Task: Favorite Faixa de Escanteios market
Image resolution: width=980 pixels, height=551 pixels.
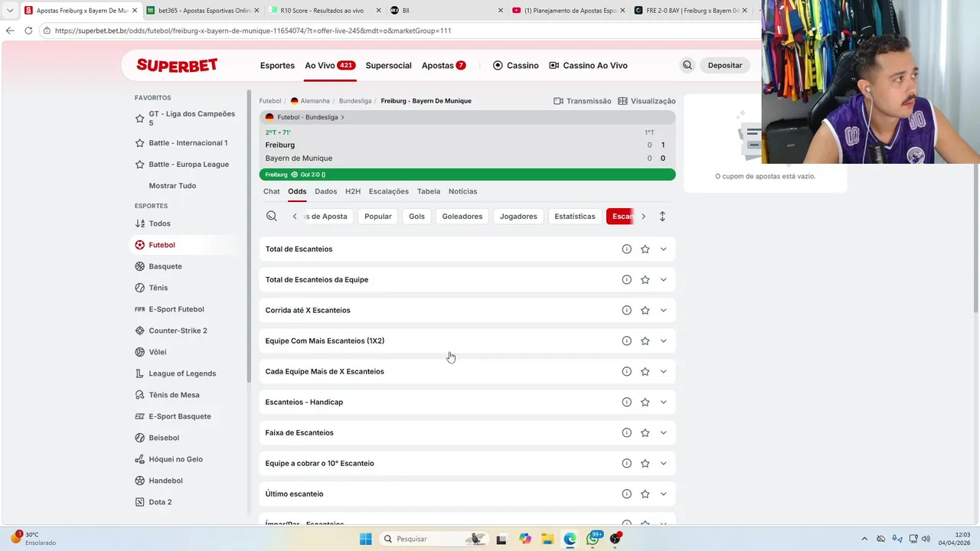Action: click(645, 432)
